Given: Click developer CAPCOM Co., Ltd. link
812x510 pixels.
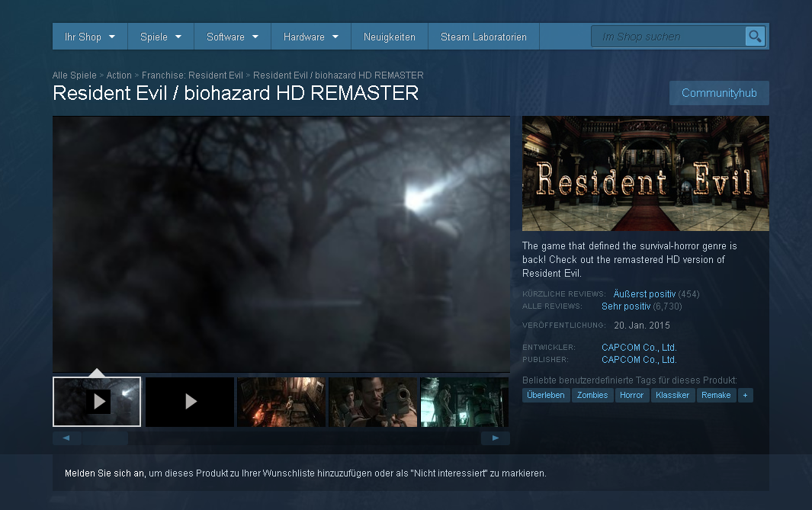Looking at the screenshot, I should point(639,348).
